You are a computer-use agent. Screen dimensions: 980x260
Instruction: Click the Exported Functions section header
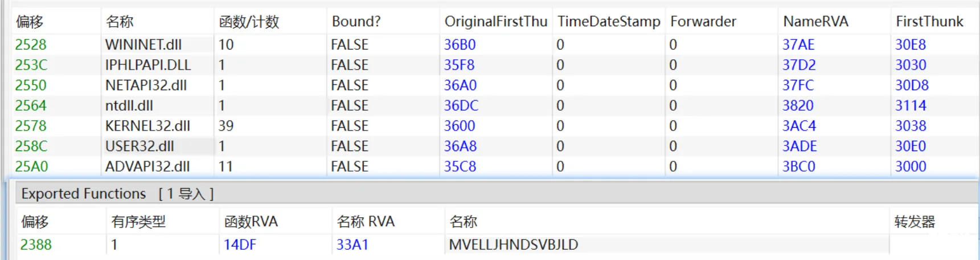tap(84, 194)
